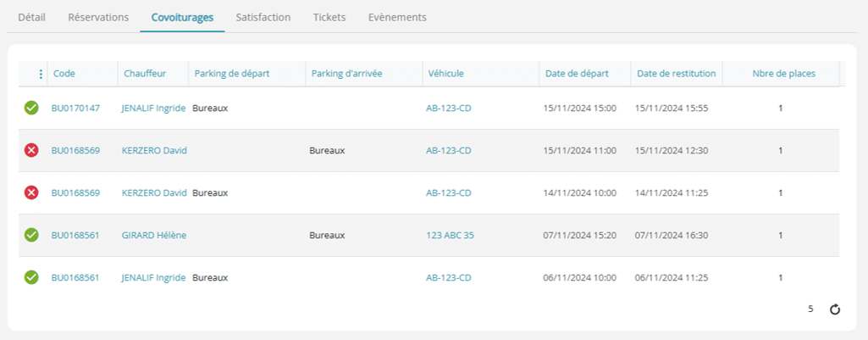Image resolution: width=868 pixels, height=340 pixels.
Task: Click red cancelled icon on 15/11/2024 11:00 row
Action: (31, 150)
